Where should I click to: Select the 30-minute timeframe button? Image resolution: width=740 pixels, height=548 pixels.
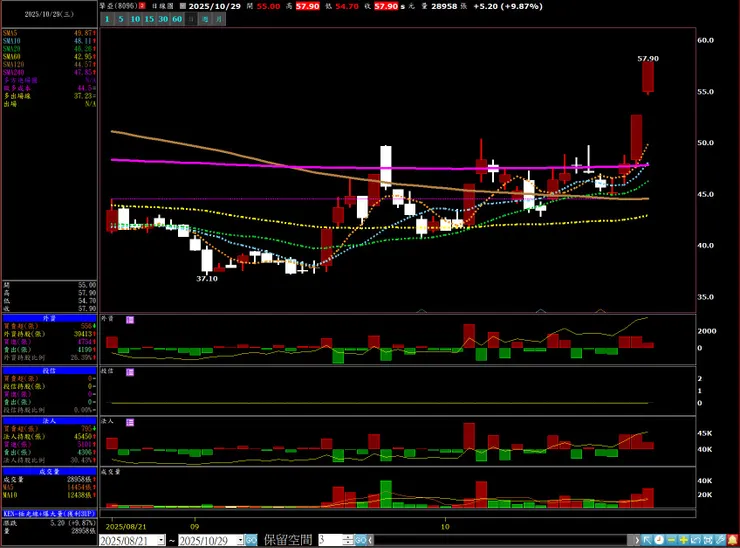tap(163, 19)
